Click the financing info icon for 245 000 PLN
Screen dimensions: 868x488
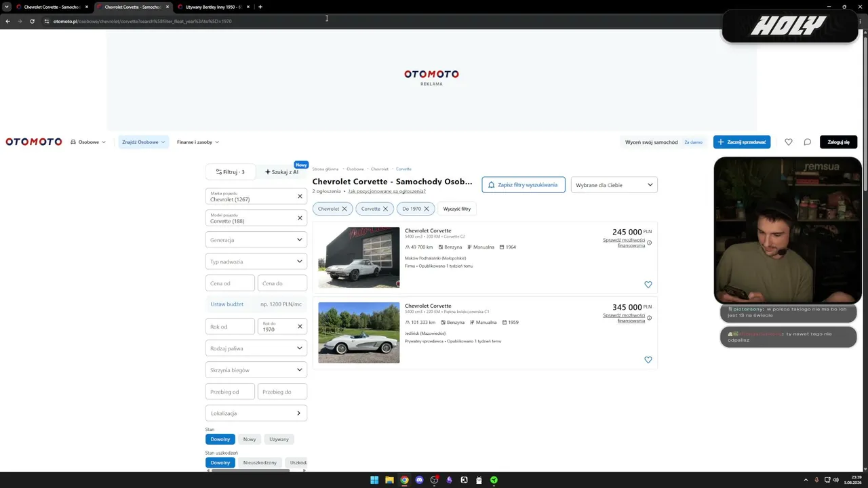click(649, 243)
